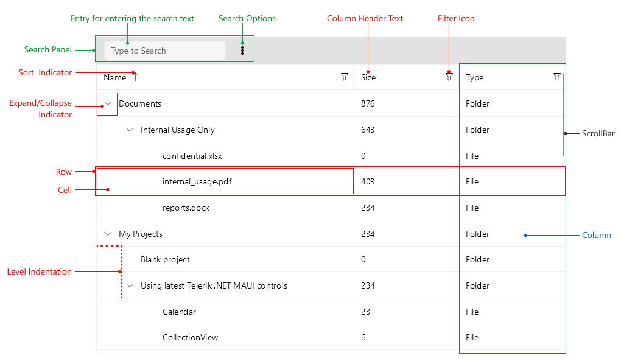Sort by the Type column header
The width and height of the screenshot is (621, 364).
click(x=475, y=77)
